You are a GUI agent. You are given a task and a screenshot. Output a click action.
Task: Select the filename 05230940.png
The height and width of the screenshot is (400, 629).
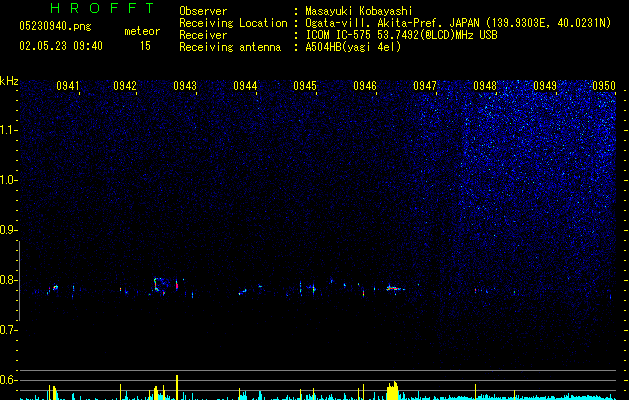coord(55,27)
